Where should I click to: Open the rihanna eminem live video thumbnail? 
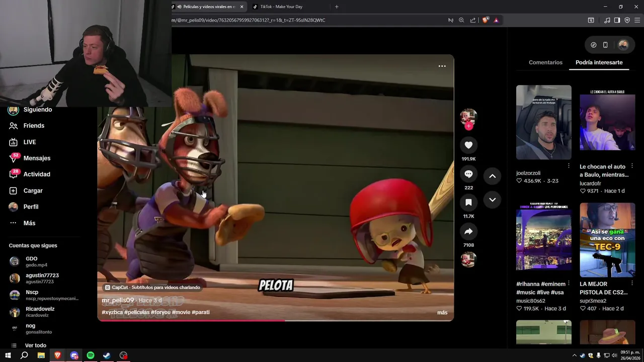point(543,240)
